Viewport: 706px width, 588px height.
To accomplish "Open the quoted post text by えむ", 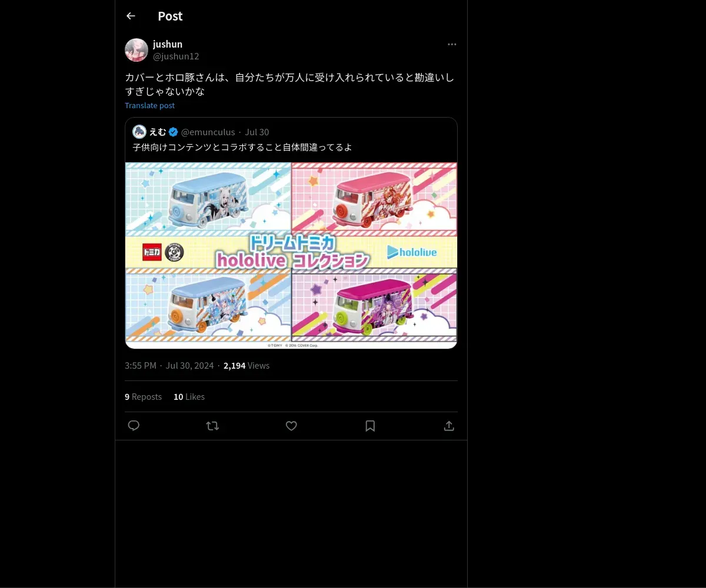I will click(x=242, y=147).
